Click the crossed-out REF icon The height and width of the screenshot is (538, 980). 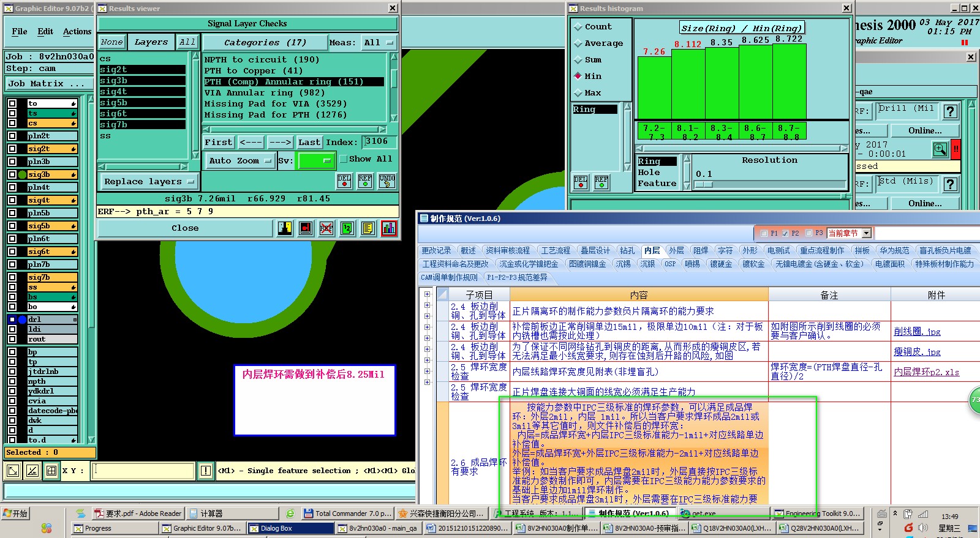(326, 228)
